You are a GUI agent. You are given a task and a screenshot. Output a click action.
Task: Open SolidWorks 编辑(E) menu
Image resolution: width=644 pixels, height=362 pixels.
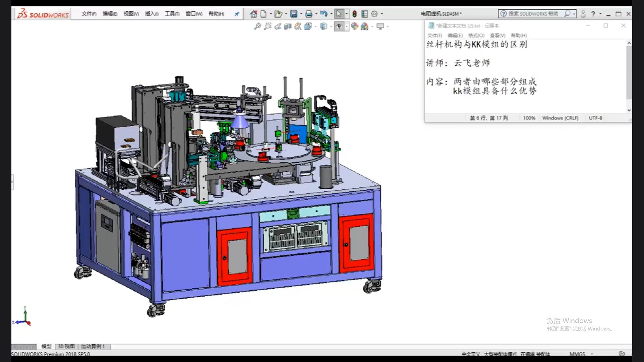[x=110, y=14]
